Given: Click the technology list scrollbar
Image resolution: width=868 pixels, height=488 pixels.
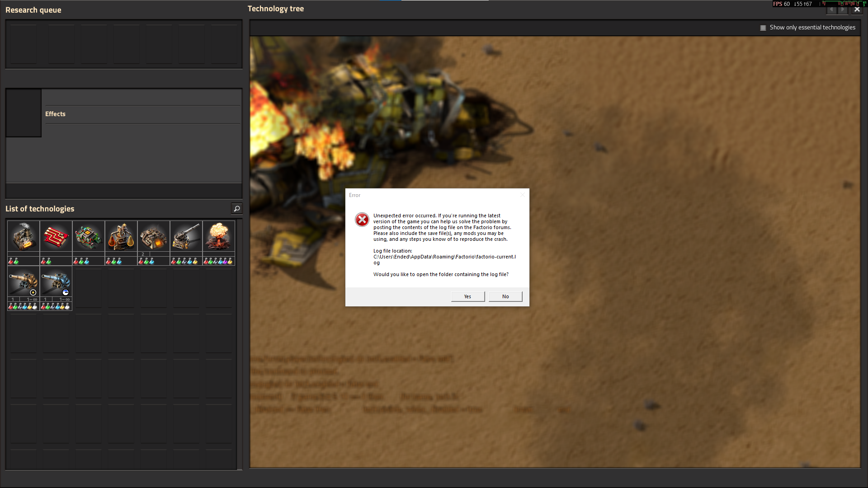Looking at the screenshot, I should pos(240,343).
